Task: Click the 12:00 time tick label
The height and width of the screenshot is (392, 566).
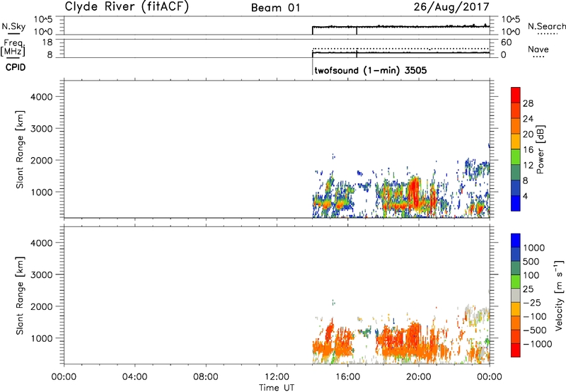Action: (277, 377)
